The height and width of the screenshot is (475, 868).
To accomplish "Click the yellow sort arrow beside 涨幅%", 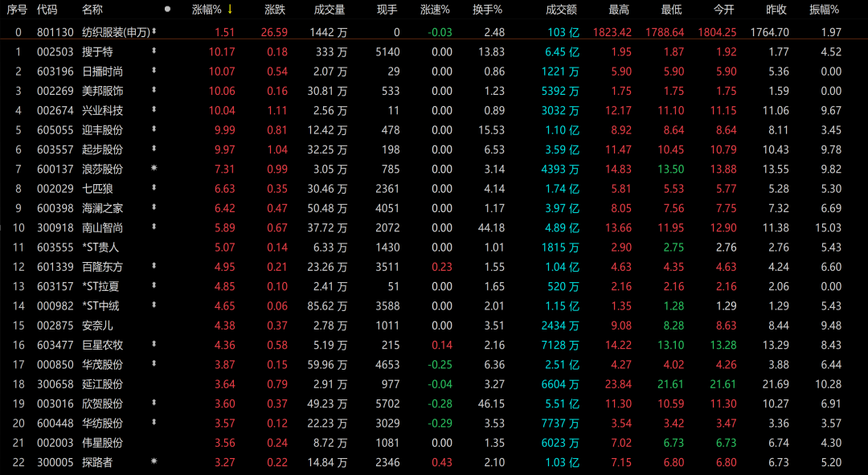I will [230, 10].
